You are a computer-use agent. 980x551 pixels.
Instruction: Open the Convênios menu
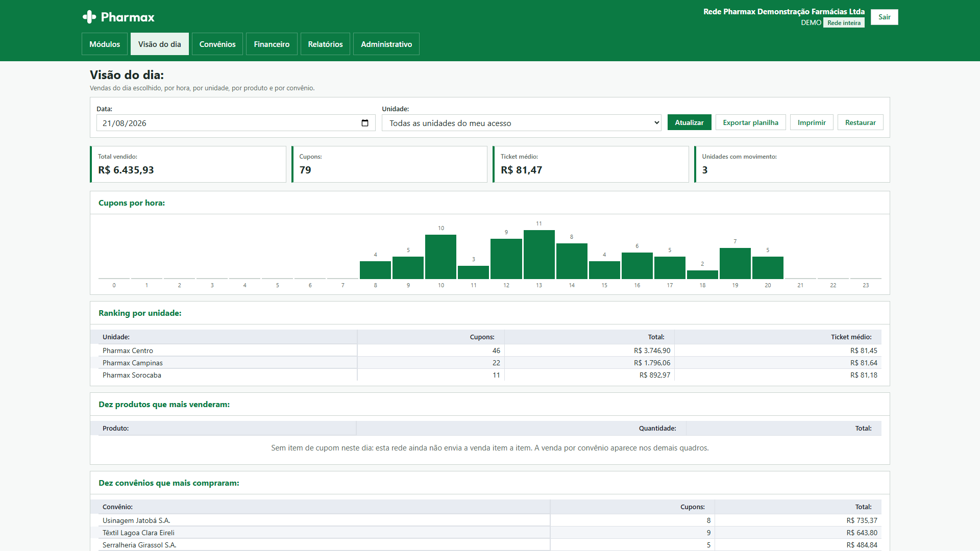coord(217,44)
